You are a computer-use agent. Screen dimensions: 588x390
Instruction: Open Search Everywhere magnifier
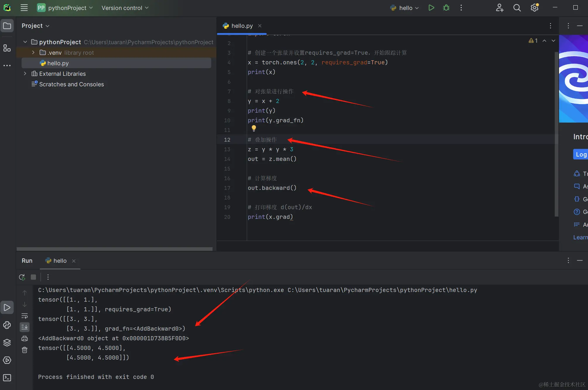coord(517,8)
